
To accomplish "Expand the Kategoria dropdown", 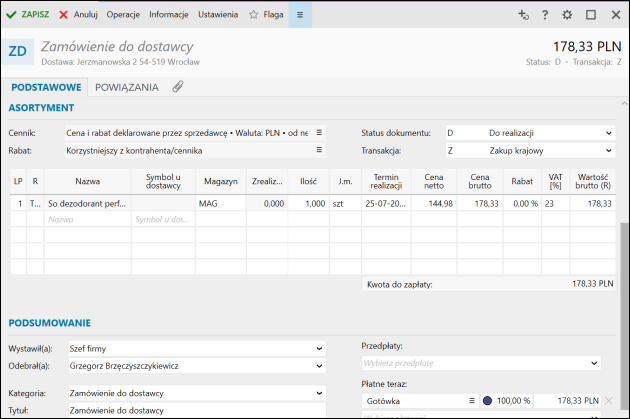I will [x=319, y=393].
